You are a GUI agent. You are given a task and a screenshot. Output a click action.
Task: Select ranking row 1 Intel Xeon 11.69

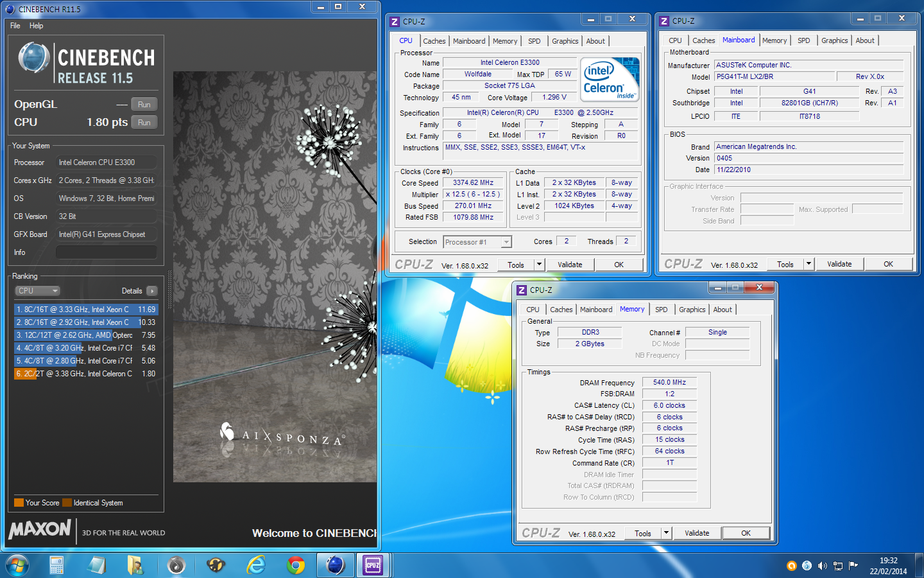click(86, 310)
